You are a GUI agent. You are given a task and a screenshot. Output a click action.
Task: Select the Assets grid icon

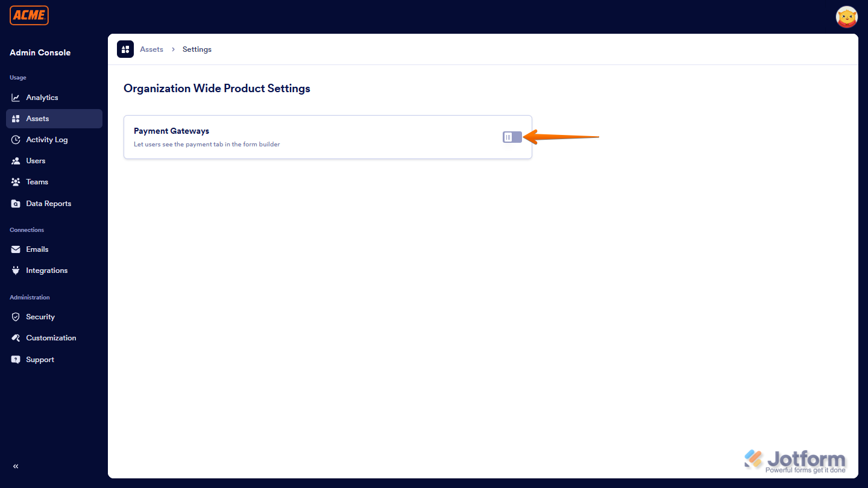[x=15, y=118]
